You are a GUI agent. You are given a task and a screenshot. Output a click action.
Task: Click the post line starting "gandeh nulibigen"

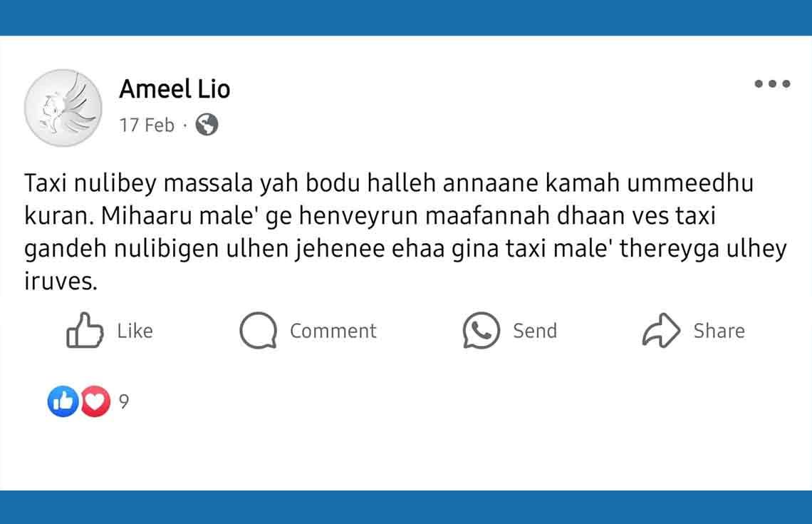pos(405,250)
